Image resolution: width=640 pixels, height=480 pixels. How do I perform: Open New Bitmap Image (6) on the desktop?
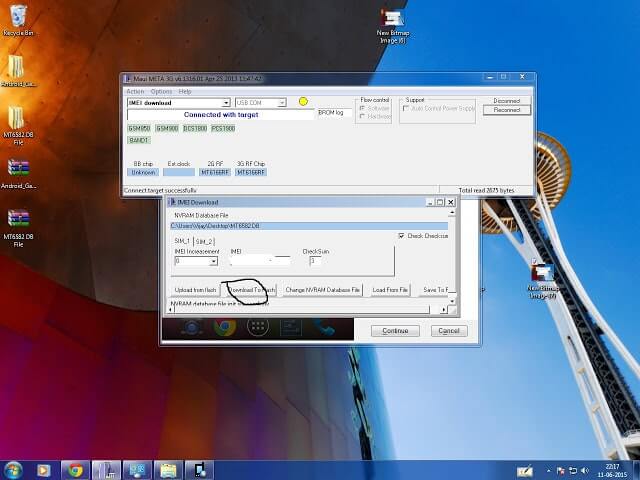pos(393,25)
